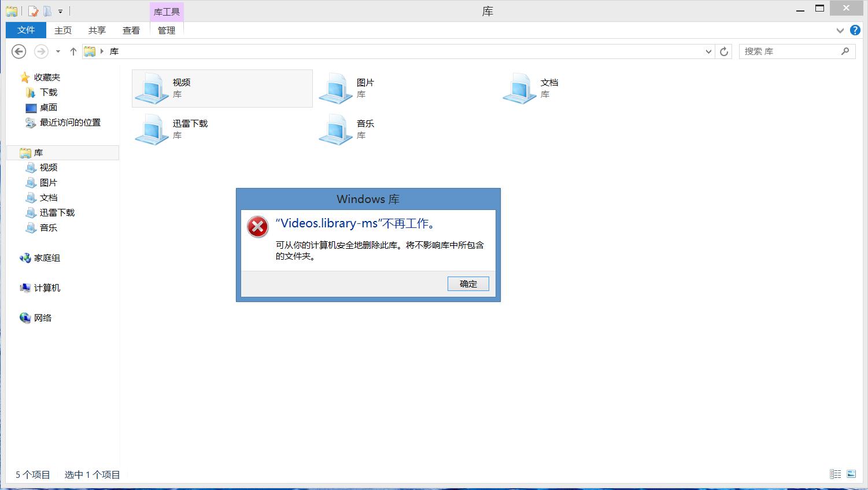Open Explorer Help via blue question mark
The height and width of the screenshot is (490, 868).
pos(855,30)
